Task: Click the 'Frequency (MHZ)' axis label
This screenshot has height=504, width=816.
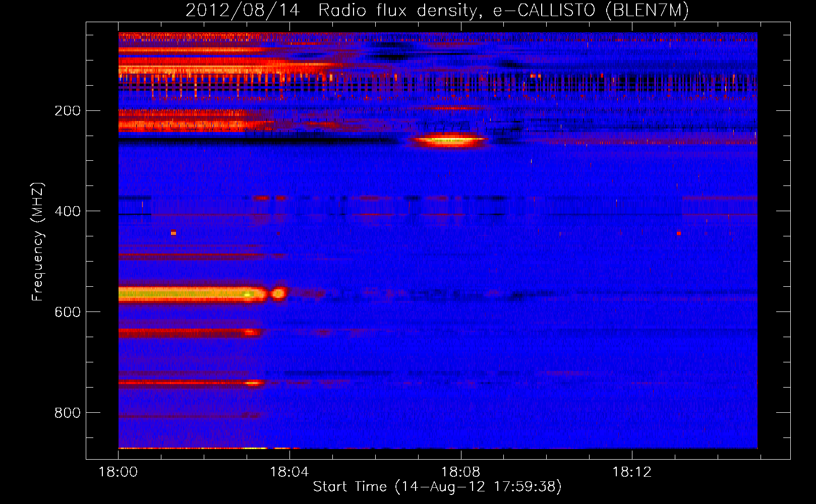Action: click(37, 241)
